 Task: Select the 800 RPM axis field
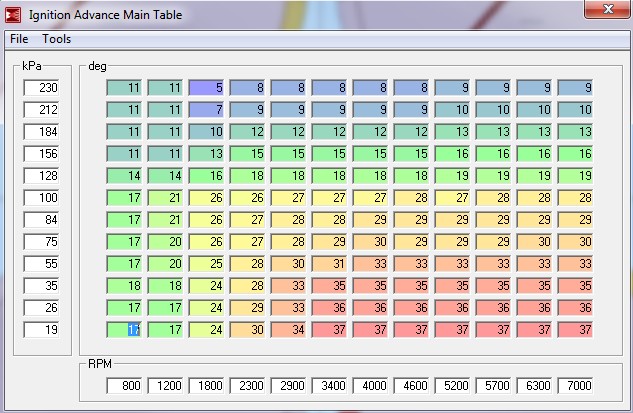(x=124, y=386)
